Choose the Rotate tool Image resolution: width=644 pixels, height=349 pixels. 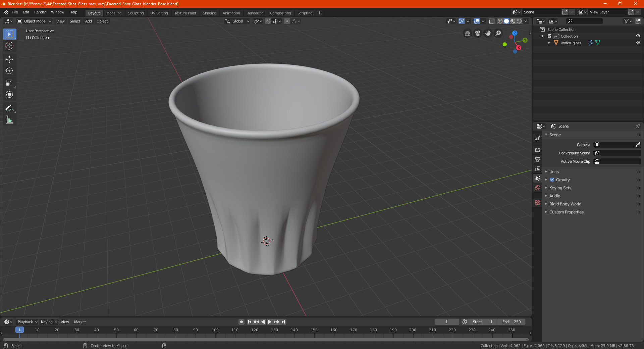coord(9,71)
